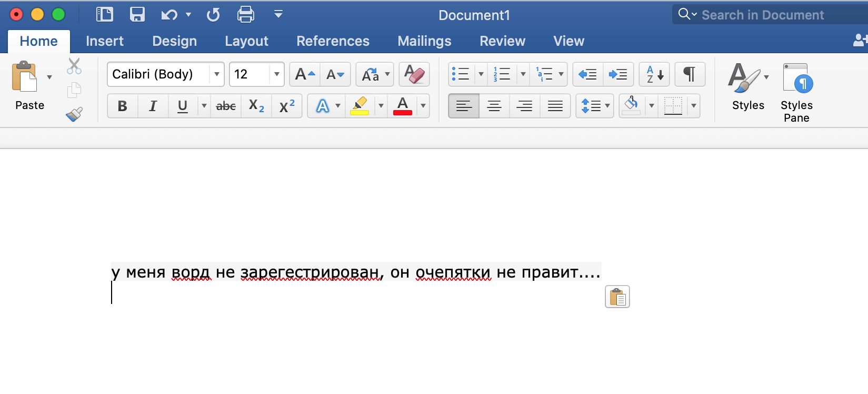Undo the last action

click(169, 15)
